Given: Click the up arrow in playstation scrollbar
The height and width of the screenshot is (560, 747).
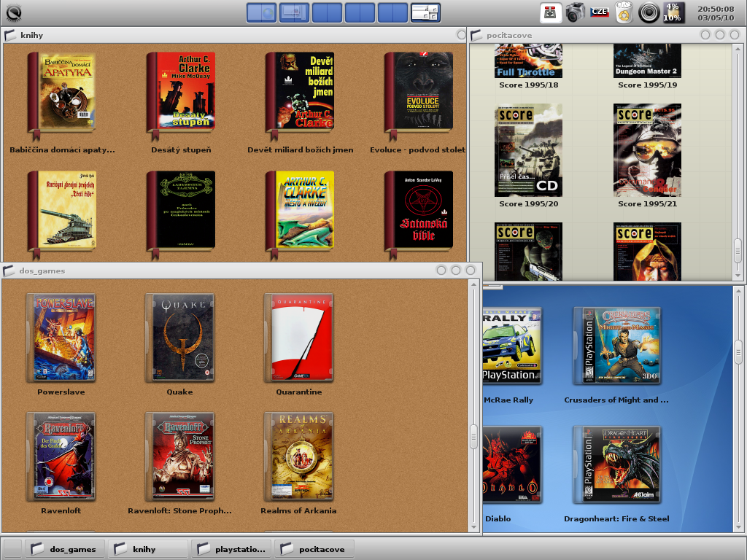Looking at the screenshot, I should tap(738, 290).
